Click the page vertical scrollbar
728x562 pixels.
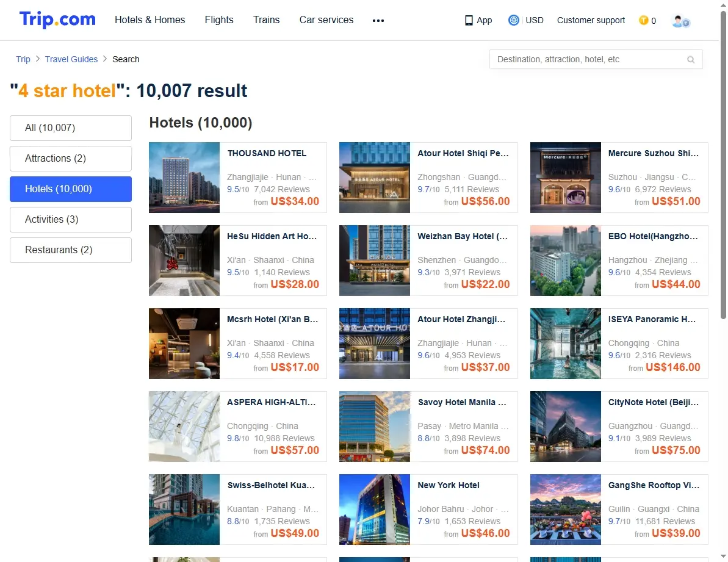coord(723,165)
